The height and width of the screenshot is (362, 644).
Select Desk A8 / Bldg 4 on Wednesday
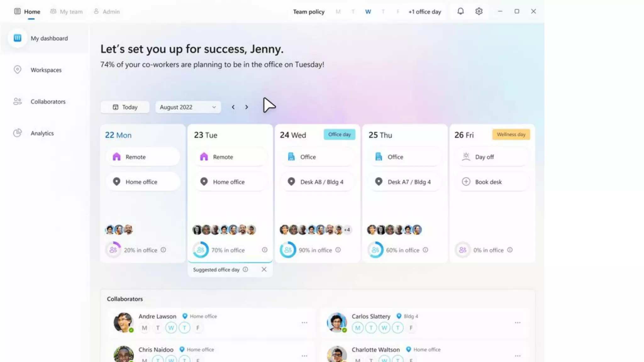tap(317, 182)
